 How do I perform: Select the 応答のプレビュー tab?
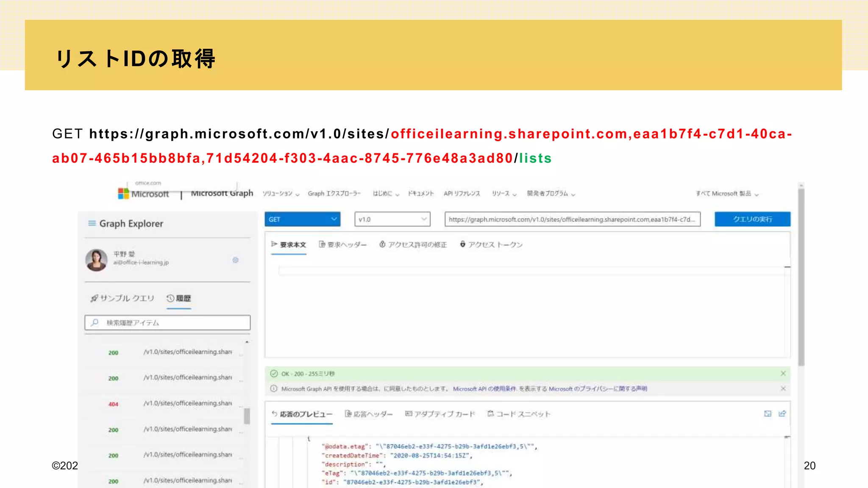point(302,414)
